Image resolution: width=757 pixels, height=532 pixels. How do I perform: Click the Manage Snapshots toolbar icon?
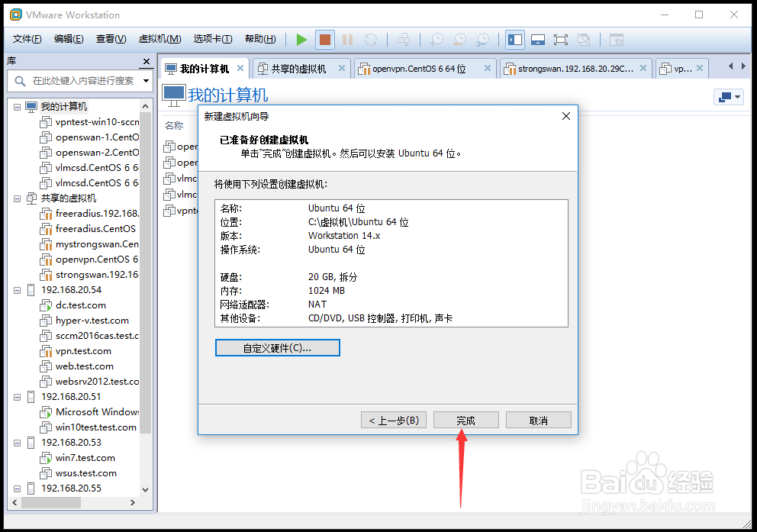pyautogui.click(x=483, y=40)
